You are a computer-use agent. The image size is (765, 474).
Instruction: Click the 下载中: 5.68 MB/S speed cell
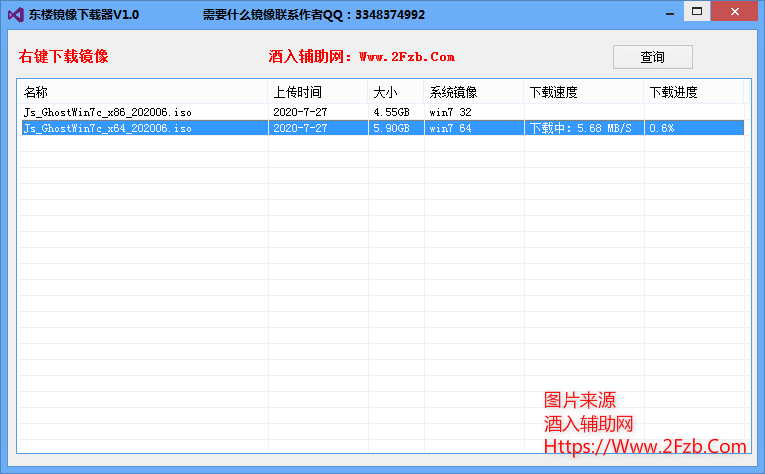point(581,128)
